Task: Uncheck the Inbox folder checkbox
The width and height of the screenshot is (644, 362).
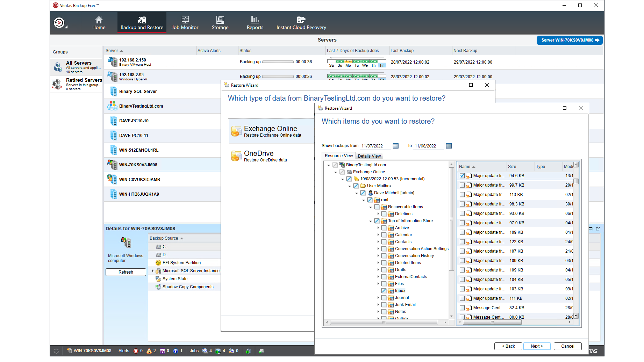Action: tap(384, 290)
